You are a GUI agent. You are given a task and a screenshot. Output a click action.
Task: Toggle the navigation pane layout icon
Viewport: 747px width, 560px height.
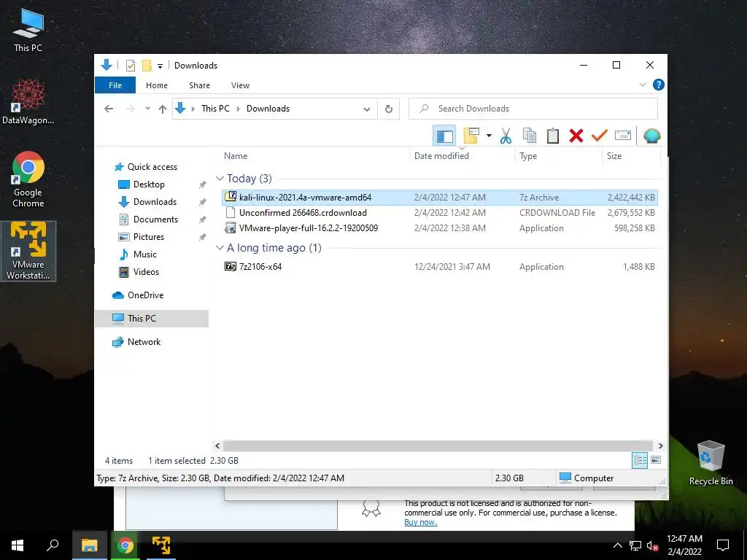[444, 136]
